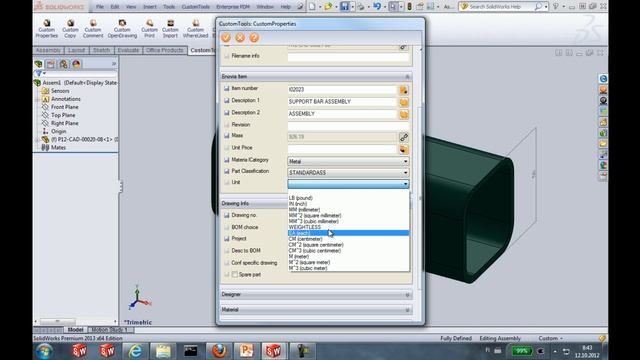Switch to the ConfigurationManager tab icon
Image resolution: width=640 pixels, height=360 pixels.
click(63, 64)
